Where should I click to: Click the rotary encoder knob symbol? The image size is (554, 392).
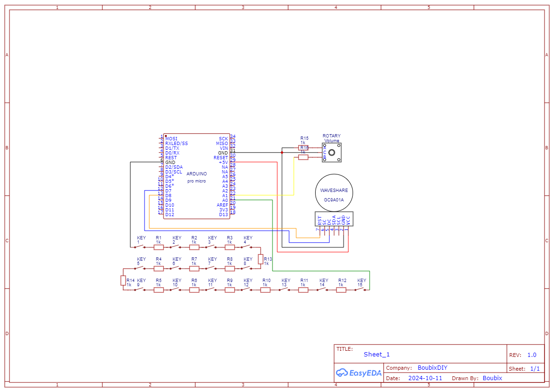332,152
